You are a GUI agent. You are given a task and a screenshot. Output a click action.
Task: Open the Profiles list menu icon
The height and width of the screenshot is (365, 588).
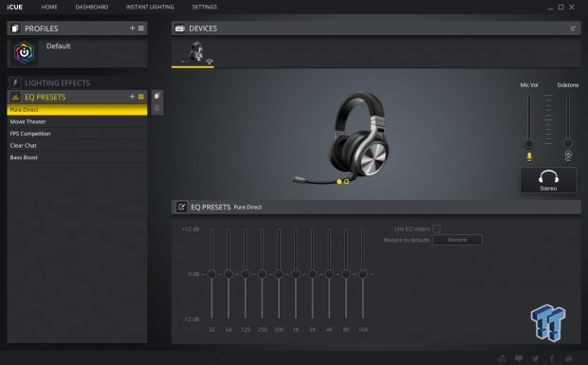(141, 28)
